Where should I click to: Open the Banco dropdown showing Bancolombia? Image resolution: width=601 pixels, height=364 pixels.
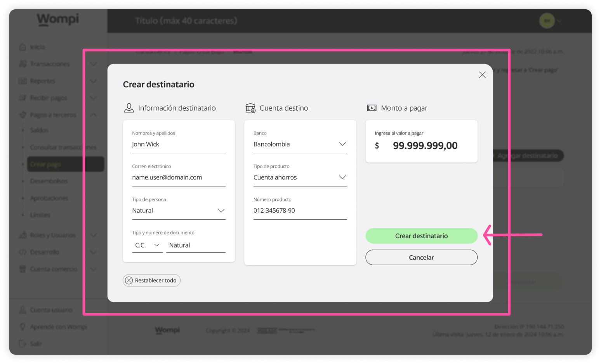[x=300, y=144]
